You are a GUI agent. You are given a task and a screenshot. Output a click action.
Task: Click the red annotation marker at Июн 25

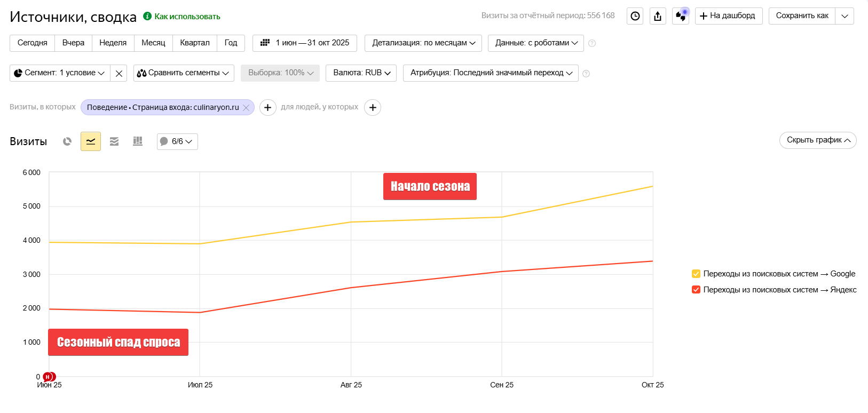tap(49, 377)
